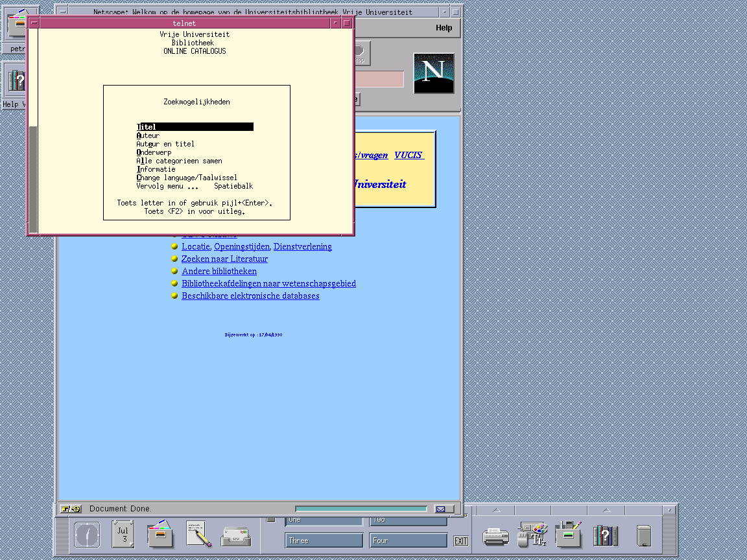Screen dimensions: 747x560
Task: Open 'Beschikbare elektronische databases' link
Action: (250, 296)
